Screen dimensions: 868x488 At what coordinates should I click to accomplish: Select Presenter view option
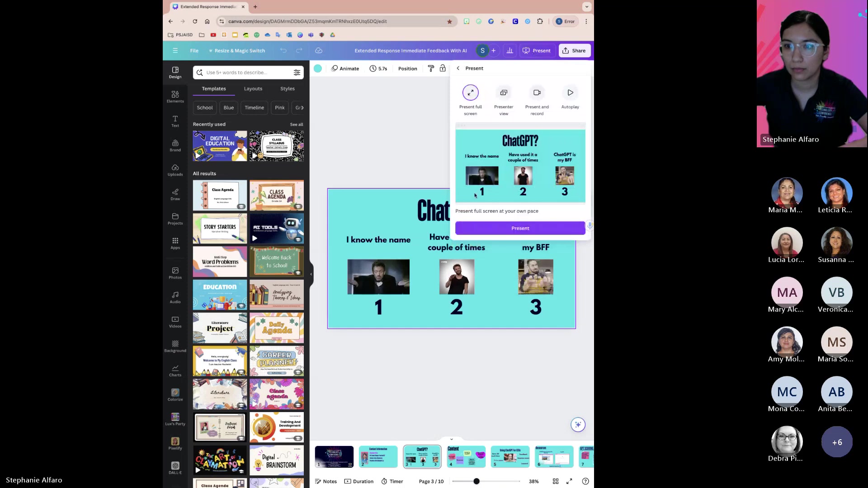click(504, 100)
